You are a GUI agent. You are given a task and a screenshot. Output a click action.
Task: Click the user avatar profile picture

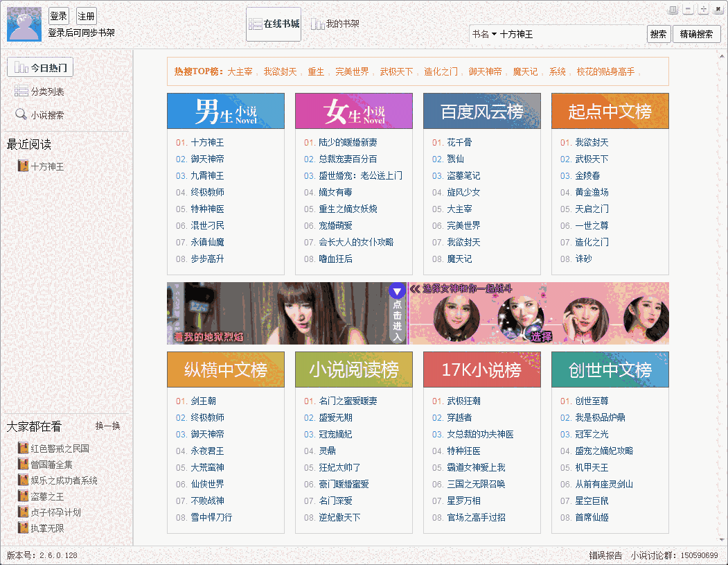24,24
